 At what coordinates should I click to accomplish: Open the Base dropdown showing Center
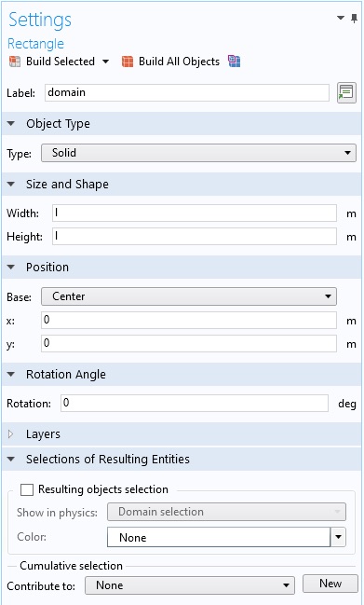(189, 296)
